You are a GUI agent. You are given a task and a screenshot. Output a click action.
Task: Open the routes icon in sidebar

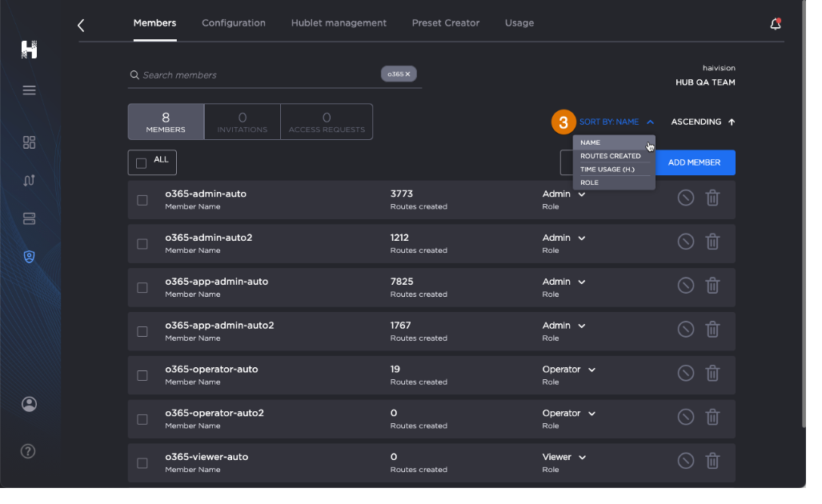(x=30, y=181)
